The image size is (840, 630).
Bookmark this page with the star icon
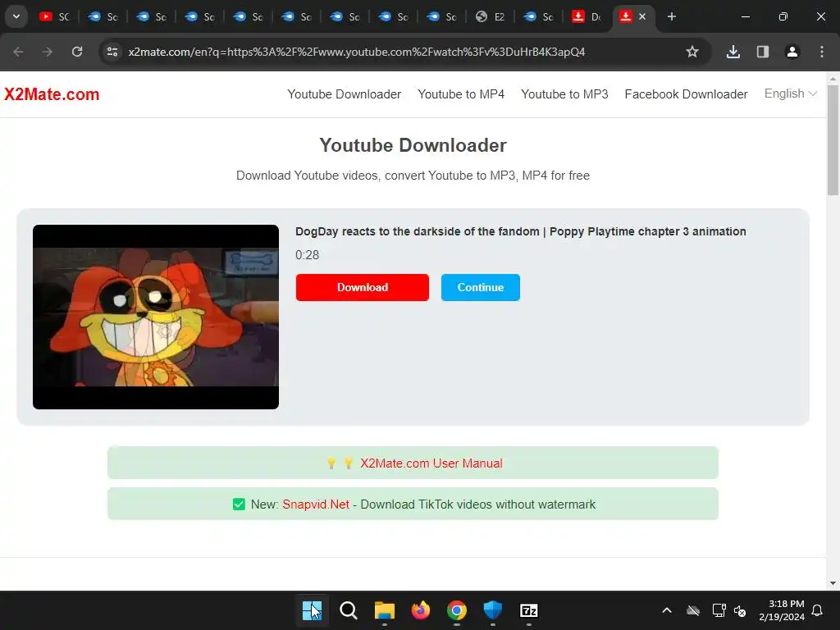click(692, 52)
